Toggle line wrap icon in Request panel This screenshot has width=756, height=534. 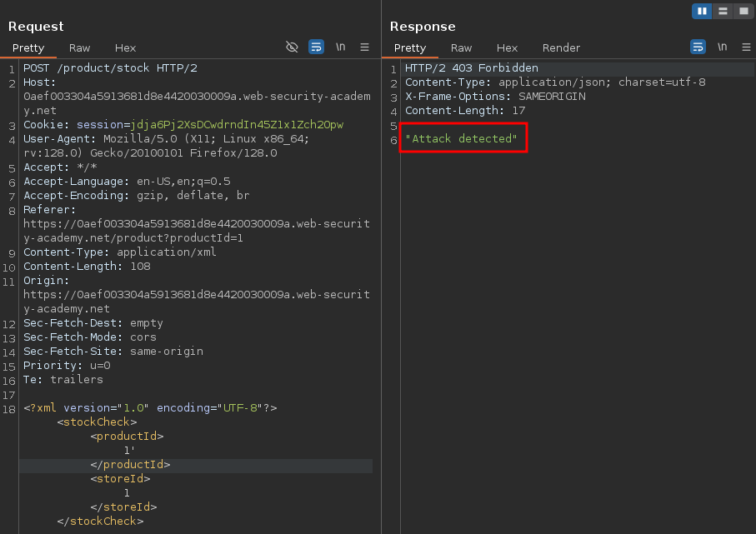coord(316,47)
